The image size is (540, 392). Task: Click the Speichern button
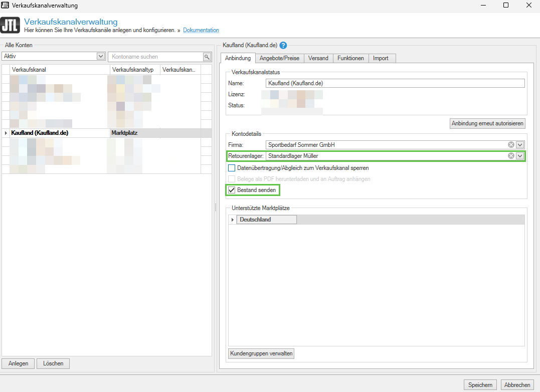point(480,385)
